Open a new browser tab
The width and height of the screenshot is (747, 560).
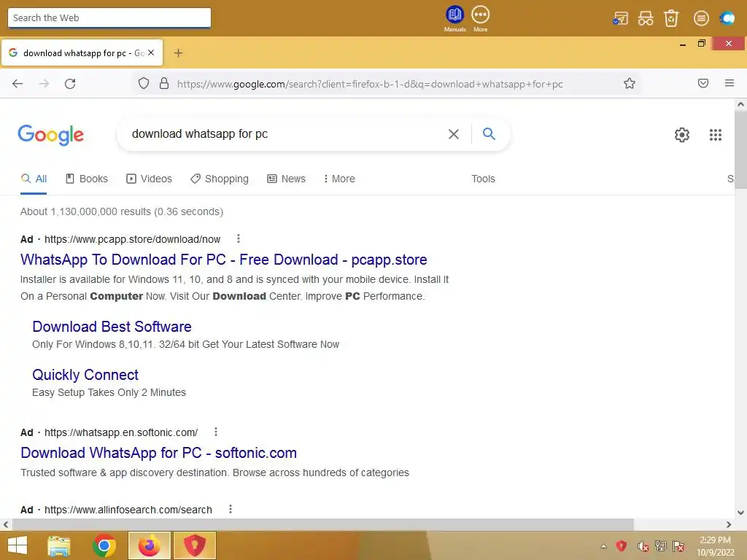point(178,52)
